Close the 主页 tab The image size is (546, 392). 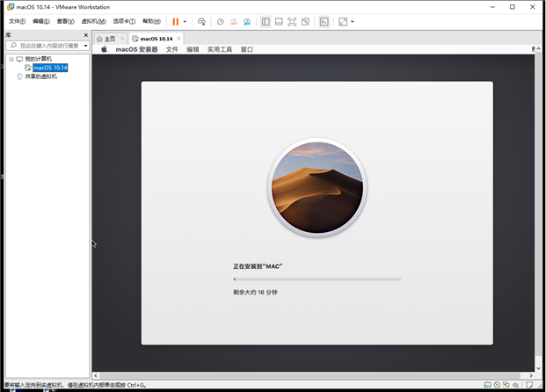(x=122, y=39)
